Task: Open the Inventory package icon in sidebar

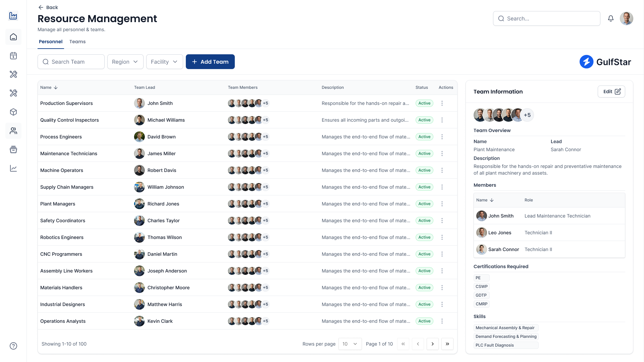Action: coord(13,112)
